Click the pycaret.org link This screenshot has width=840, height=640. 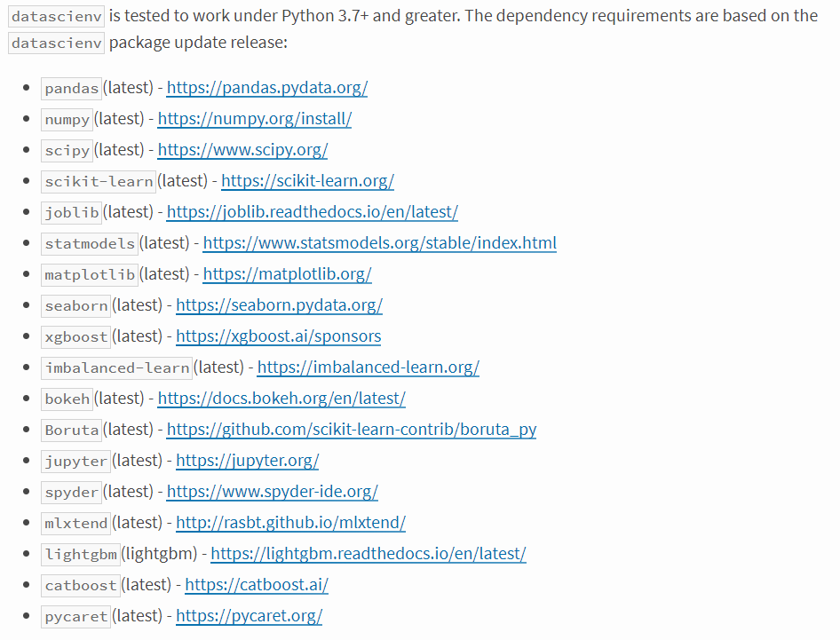point(249,616)
